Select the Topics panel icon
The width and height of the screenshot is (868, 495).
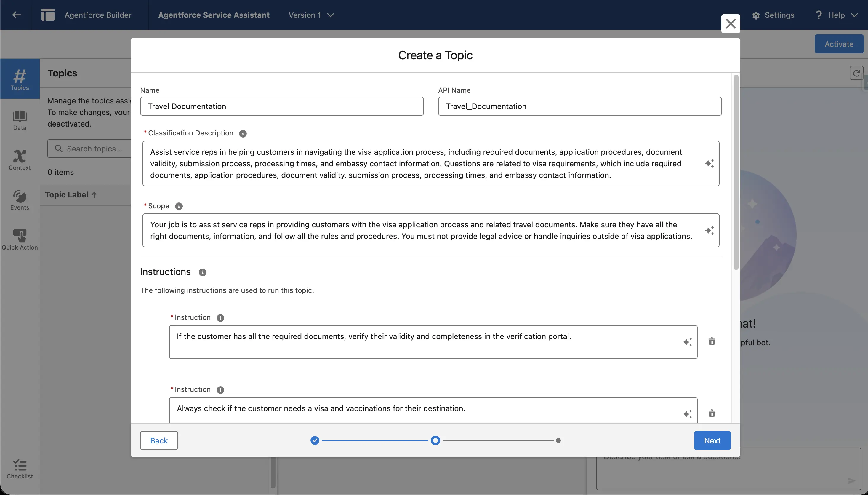19,79
